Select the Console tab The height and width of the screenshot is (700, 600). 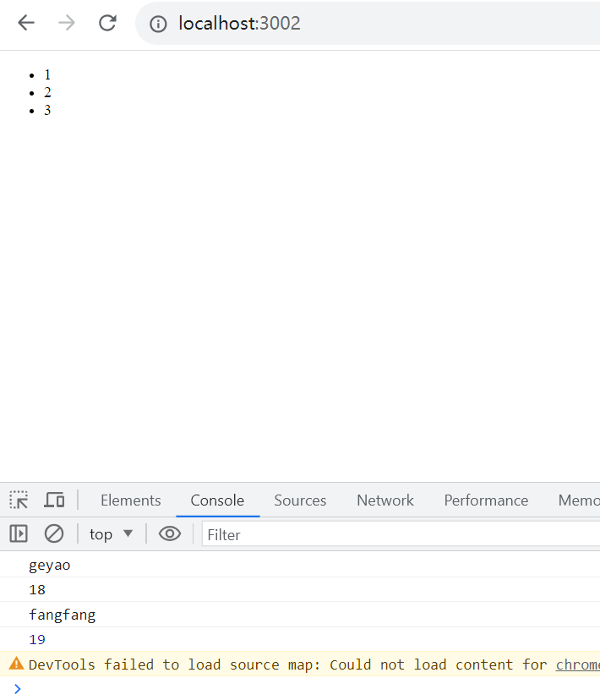tap(217, 500)
